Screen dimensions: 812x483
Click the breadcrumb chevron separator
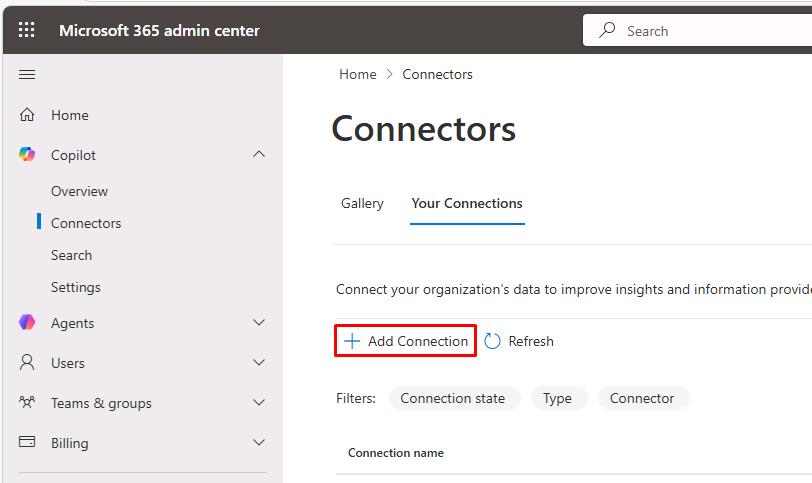click(389, 75)
